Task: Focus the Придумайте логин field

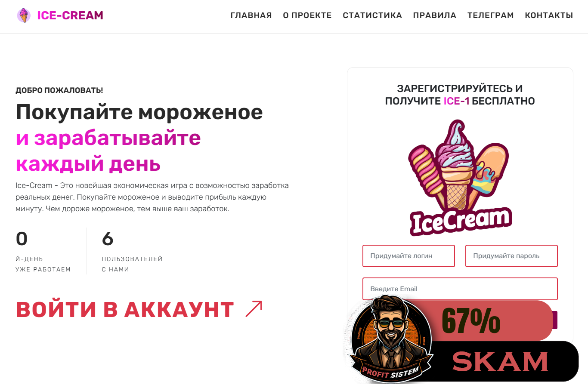Action: coord(409,256)
